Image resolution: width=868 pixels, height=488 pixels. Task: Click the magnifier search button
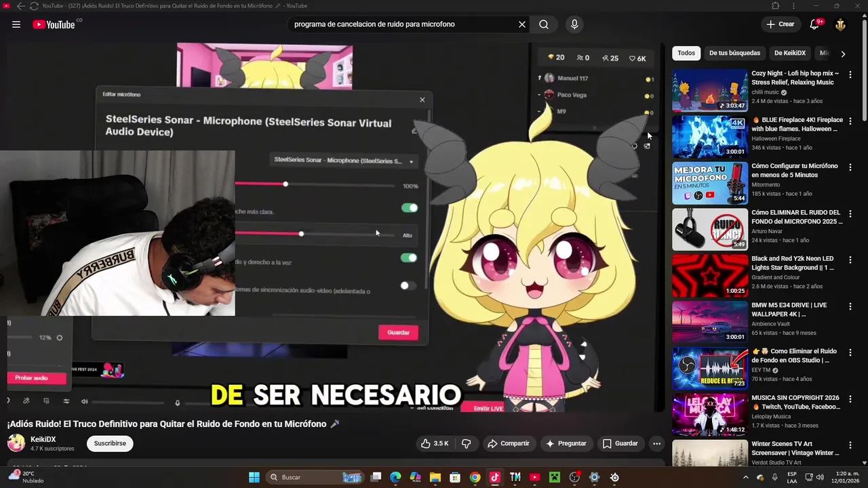pyautogui.click(x=544, y=24)
